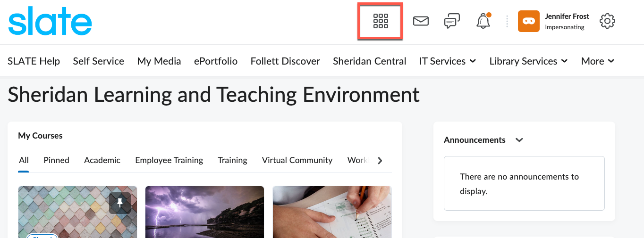Click Jennifer Frost user name

(567, 16)
